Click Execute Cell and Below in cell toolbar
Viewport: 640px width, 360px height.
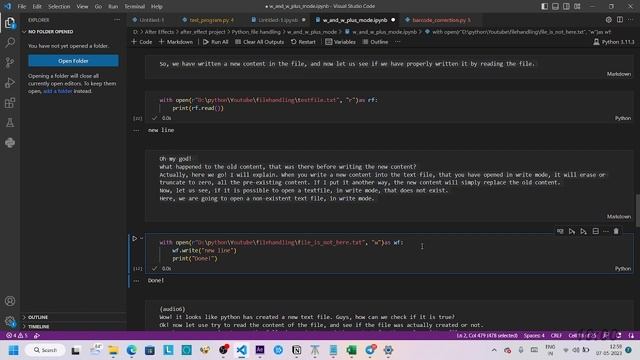[x=584, y=231]
